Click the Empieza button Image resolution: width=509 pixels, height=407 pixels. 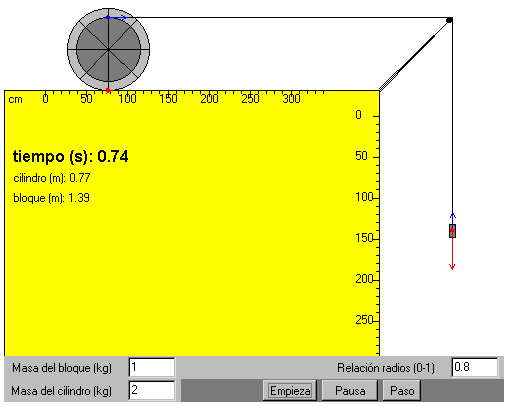tap(290, 391)
